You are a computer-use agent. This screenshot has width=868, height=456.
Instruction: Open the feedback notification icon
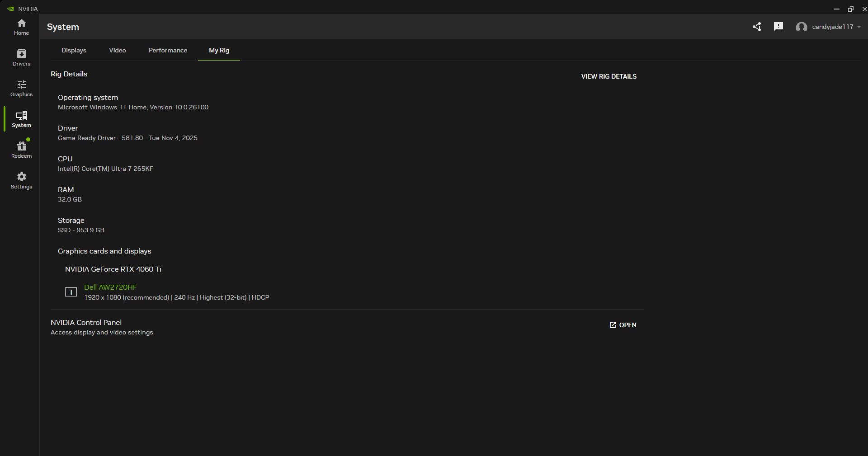tap(778, 27)
